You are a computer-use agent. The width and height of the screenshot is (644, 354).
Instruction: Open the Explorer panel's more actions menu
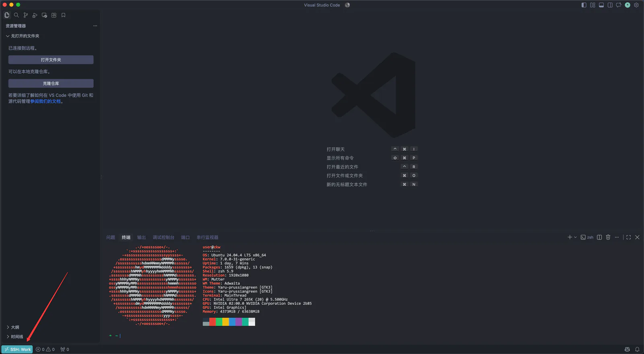tap(95, 26)
